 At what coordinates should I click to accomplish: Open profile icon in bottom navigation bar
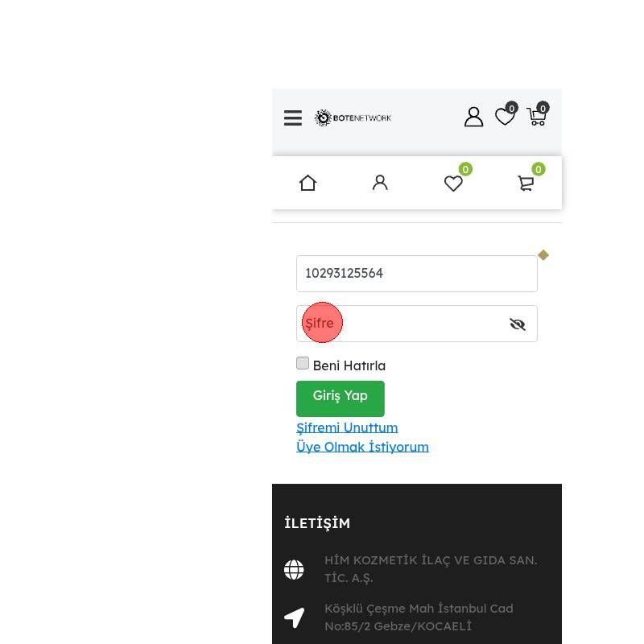tap(380, 183)
